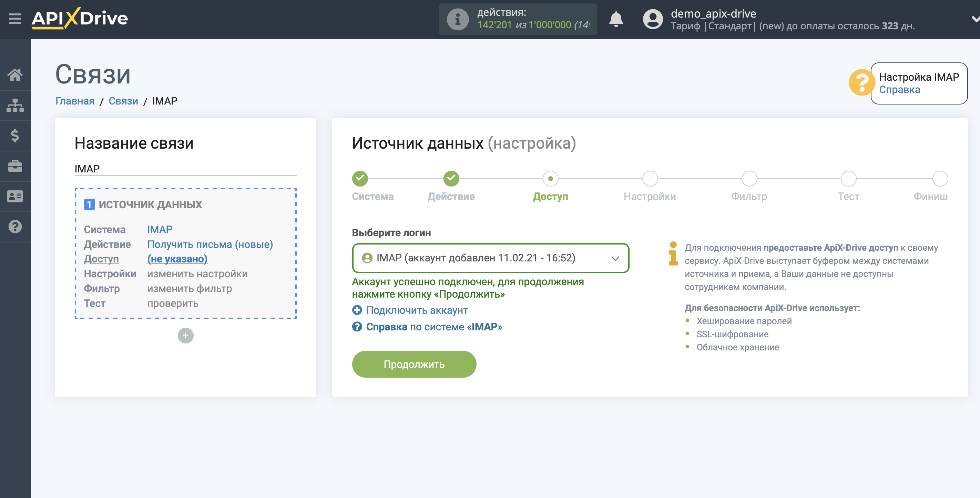Viewport: 980px width, 498px height.
Task: Open the hamburger menu
Action: pyautogui.click(x=15, y=19)
